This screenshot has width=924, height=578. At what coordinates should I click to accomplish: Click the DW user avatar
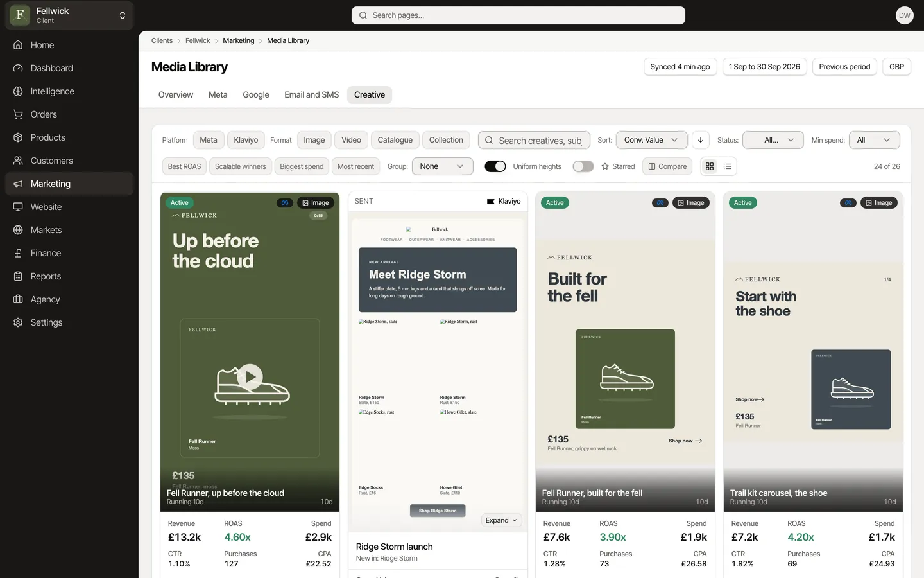pos(904,15)
